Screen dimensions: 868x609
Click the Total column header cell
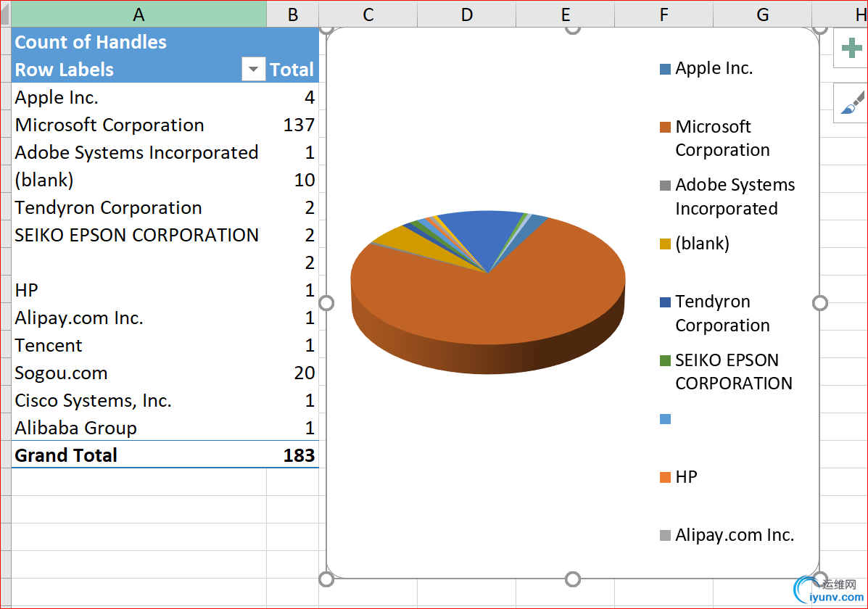click(x=292, y=70)
